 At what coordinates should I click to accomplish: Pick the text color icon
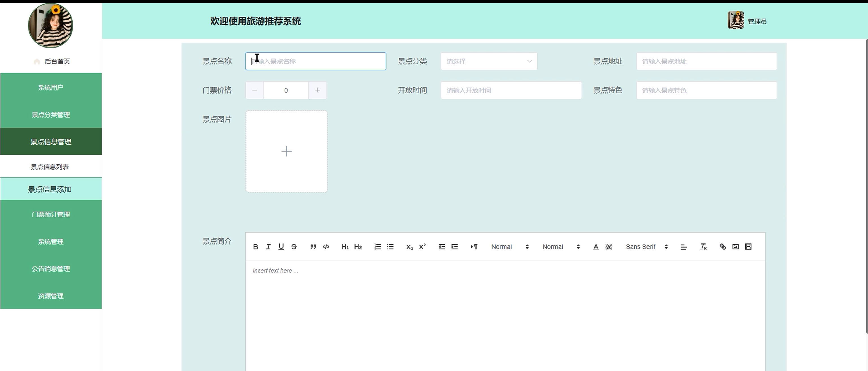pos(596,247)
